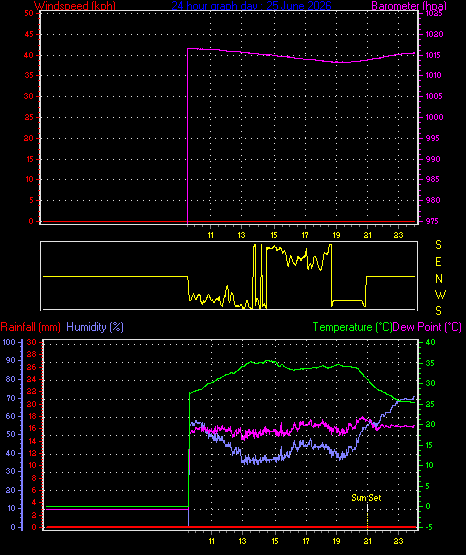Viewport: 466px width, 555px height.
Task: Click the "Dew Point (°C)" legend label
Action: [x=427, y=327]
